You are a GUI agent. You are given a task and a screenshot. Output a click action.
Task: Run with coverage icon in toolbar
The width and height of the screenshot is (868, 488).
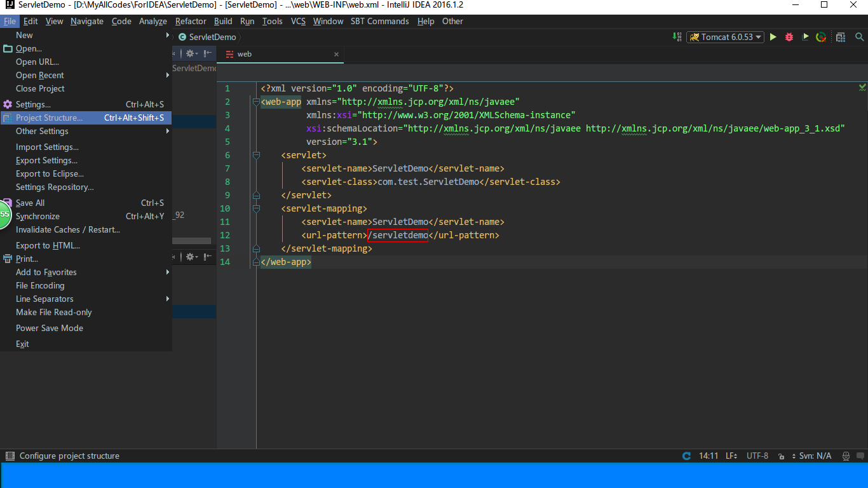click(805, 37)
